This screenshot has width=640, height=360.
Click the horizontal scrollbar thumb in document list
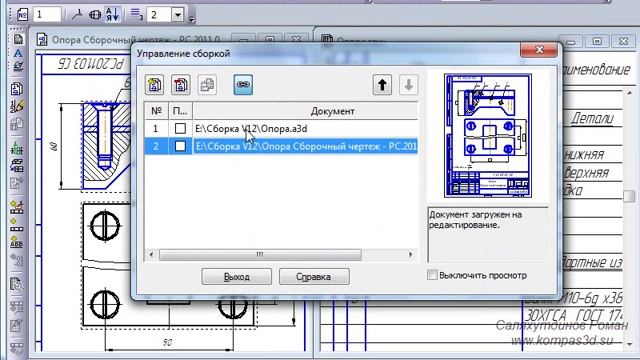(x=260, y=255)
